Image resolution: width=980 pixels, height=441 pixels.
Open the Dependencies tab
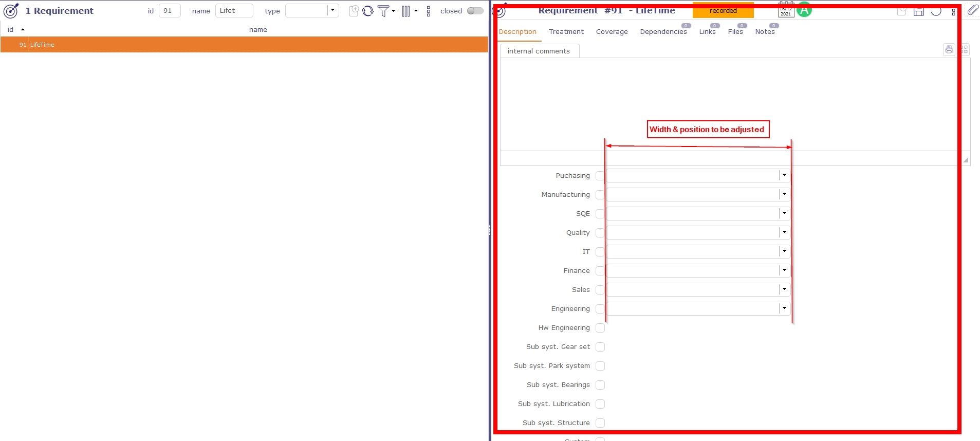[x=663, y=32]
